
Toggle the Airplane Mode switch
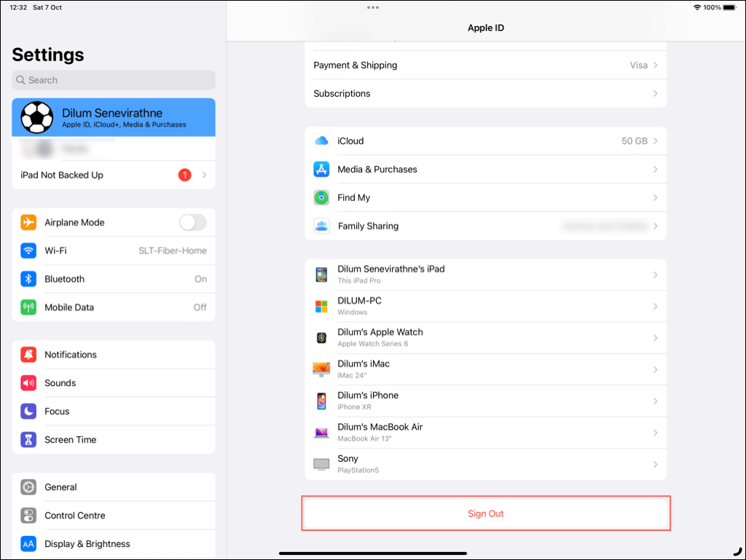tap(193, 222)
